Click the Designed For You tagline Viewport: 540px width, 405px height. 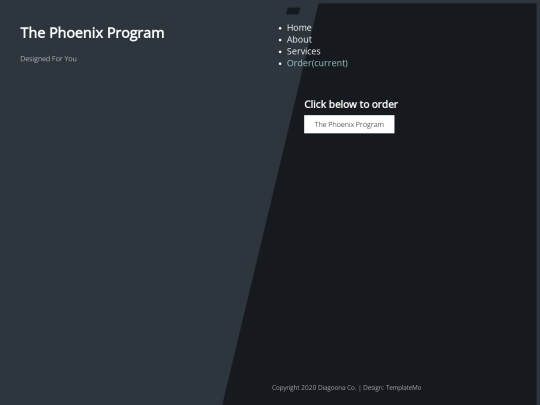pyautogui.click(x=49, y=59)
